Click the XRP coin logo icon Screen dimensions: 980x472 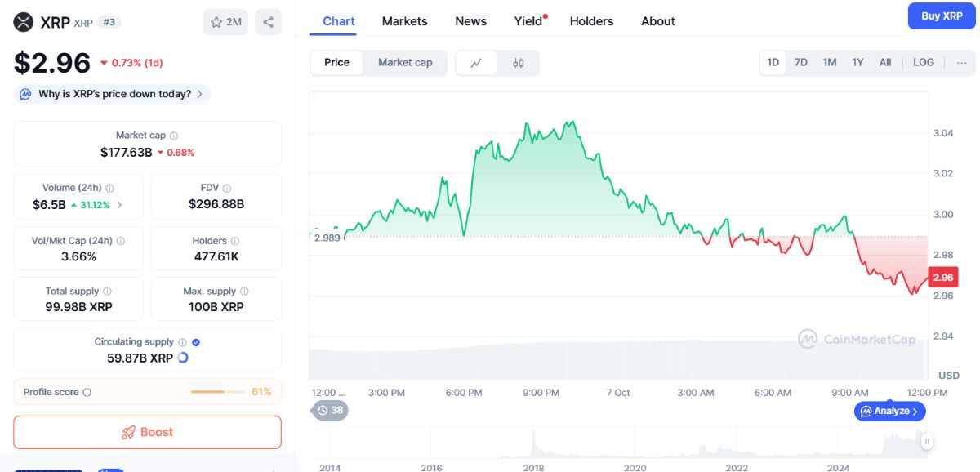[x=24, y=22]
